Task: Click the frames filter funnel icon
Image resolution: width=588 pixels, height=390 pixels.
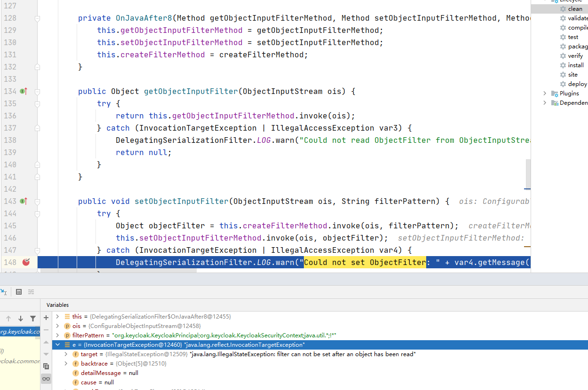Action: [33, 319]
